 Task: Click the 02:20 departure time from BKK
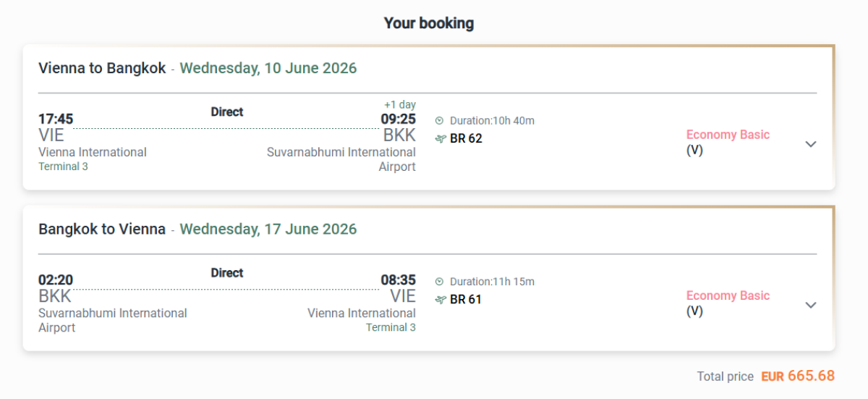pos(56,280)
